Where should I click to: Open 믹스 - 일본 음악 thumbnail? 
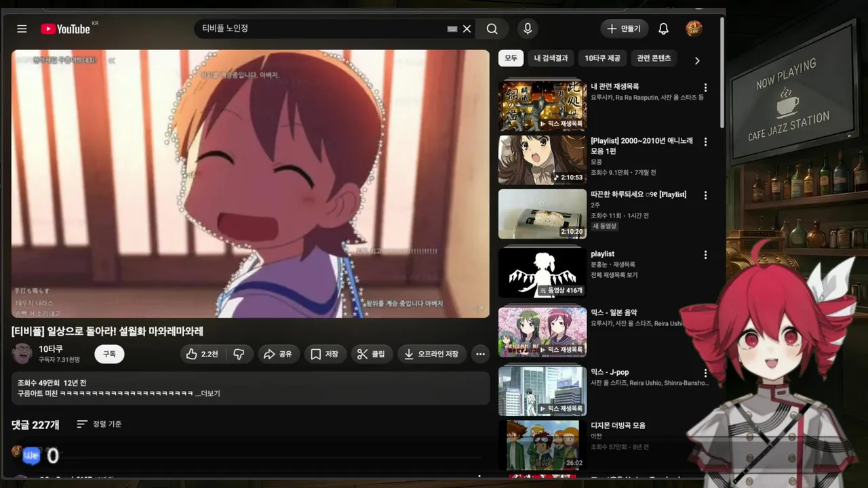click(542, 332)
